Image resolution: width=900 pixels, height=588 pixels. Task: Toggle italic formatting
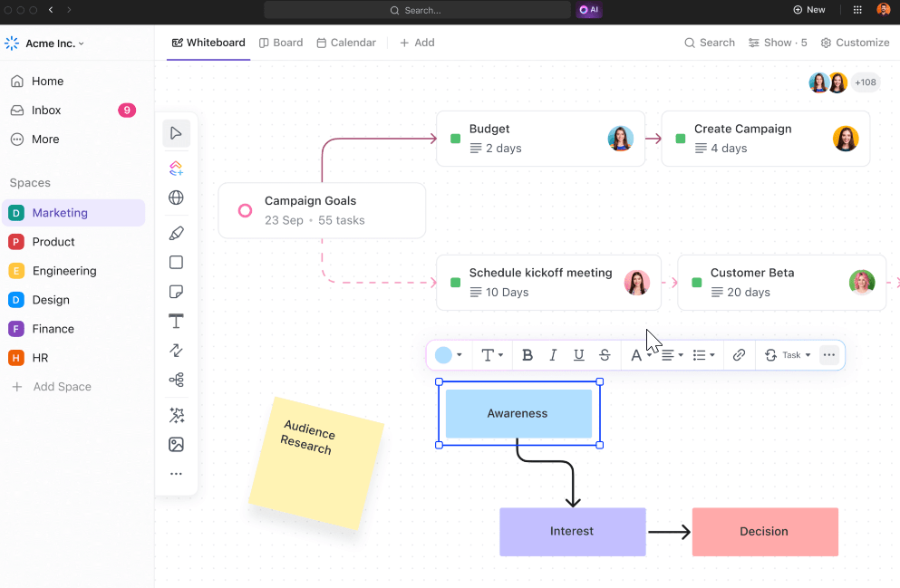coord(553,355)
